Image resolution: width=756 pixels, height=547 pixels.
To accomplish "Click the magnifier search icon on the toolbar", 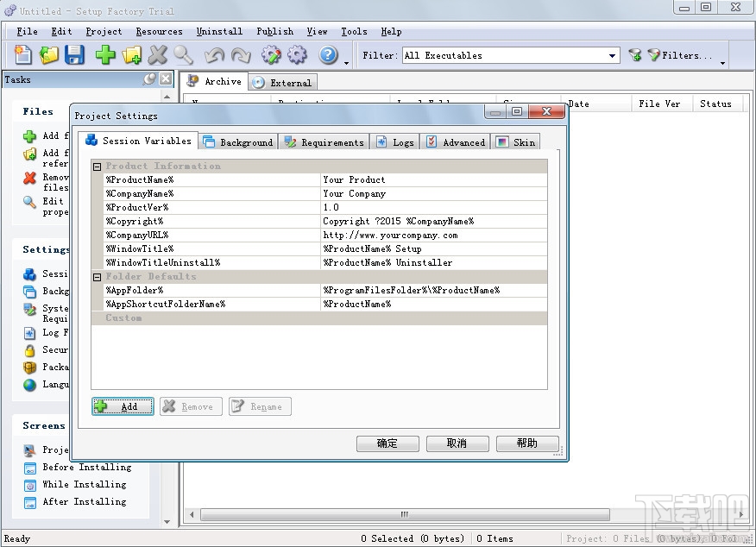I will point(185,54).
